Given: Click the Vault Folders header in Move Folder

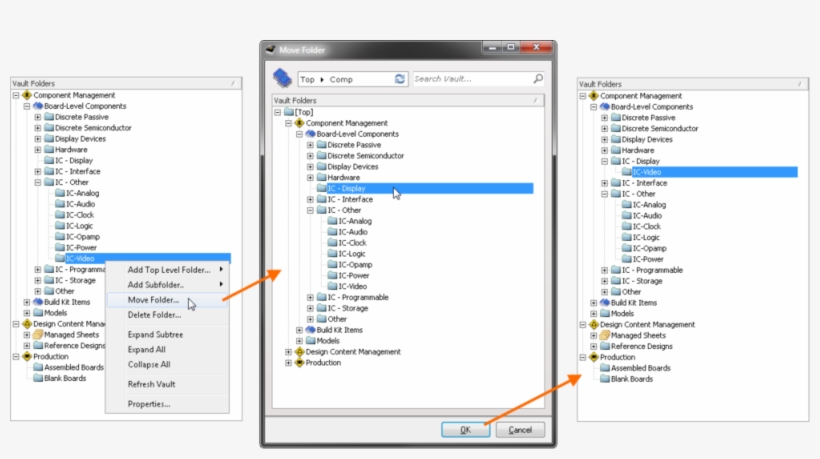Looking at the screenshot, I should pyautogui.click(x=408, y=100).
